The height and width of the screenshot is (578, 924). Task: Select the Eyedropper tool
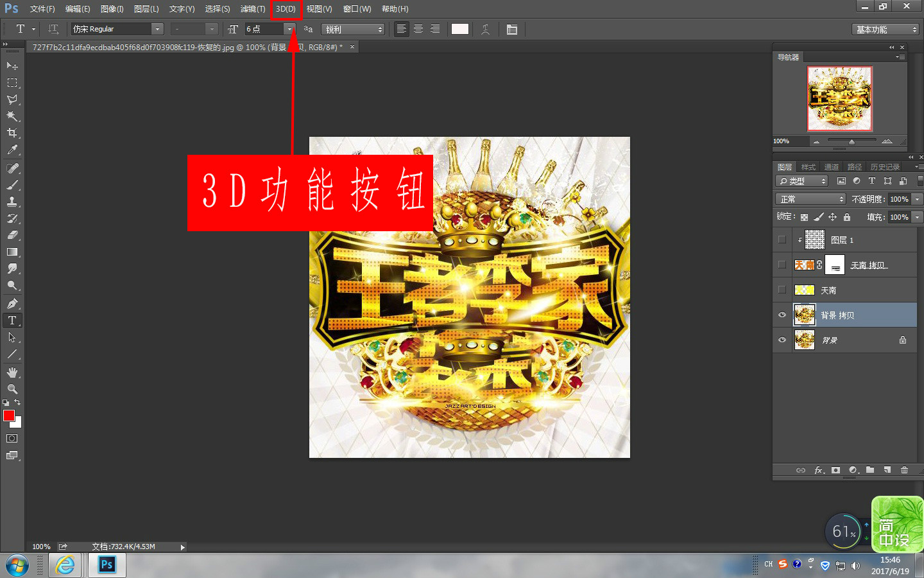point(12,150)
